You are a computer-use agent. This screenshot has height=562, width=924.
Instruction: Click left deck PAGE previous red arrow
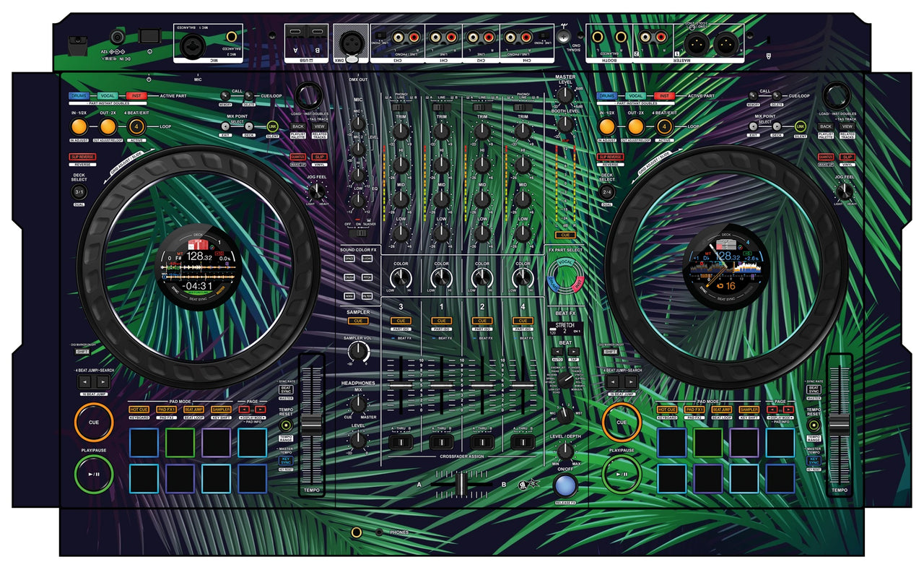point(244,410)
